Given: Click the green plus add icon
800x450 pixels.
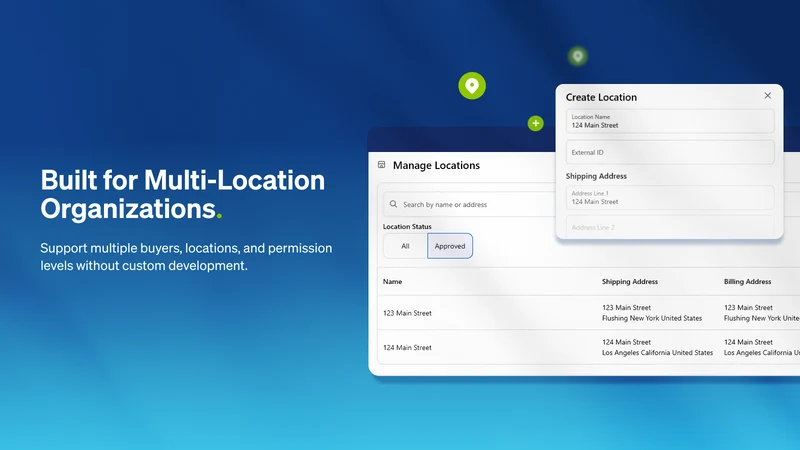Looking at the screenshot, I should click(535, 123).
